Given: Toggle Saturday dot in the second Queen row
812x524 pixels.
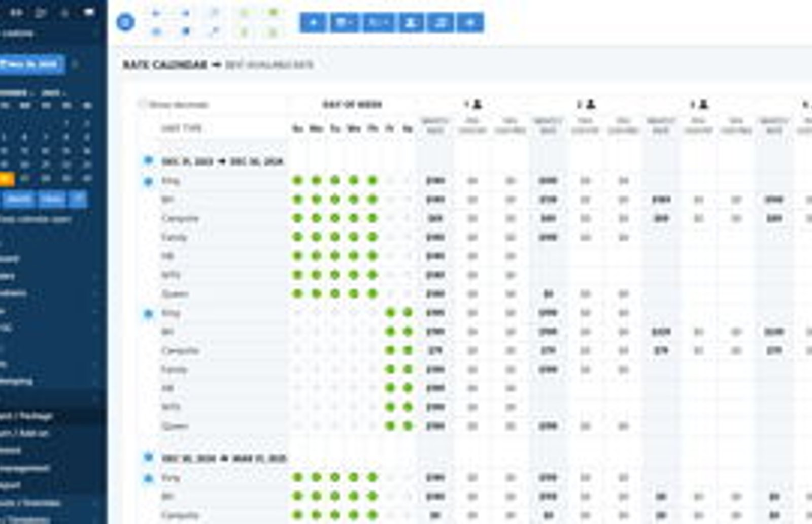Looking at the screenshot, I should (408, 426).
